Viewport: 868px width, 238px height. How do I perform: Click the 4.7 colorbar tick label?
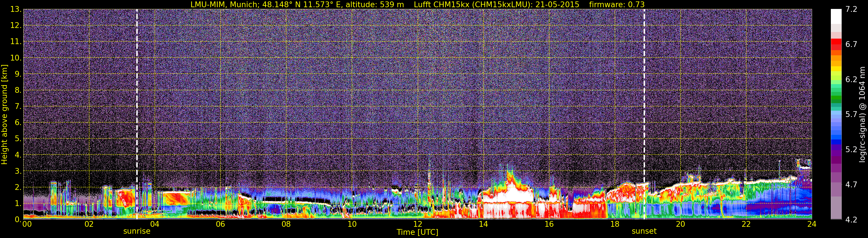(851, 185)
